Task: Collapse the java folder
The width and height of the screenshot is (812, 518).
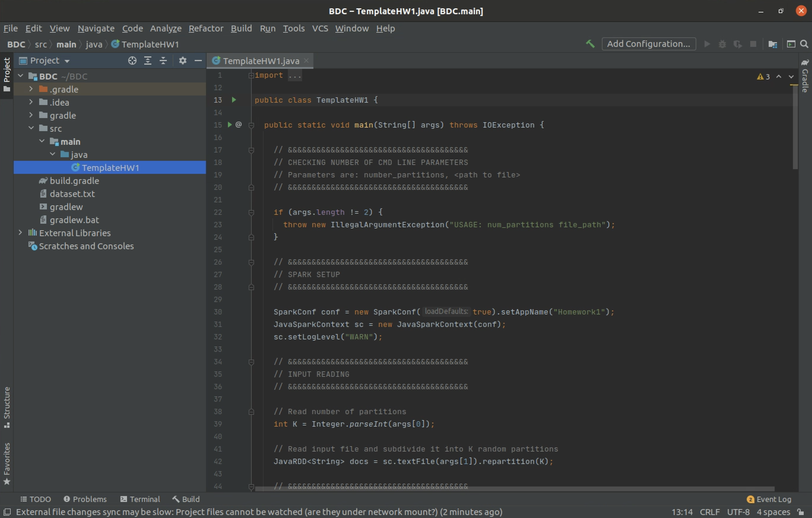Action: pos(53,154)
